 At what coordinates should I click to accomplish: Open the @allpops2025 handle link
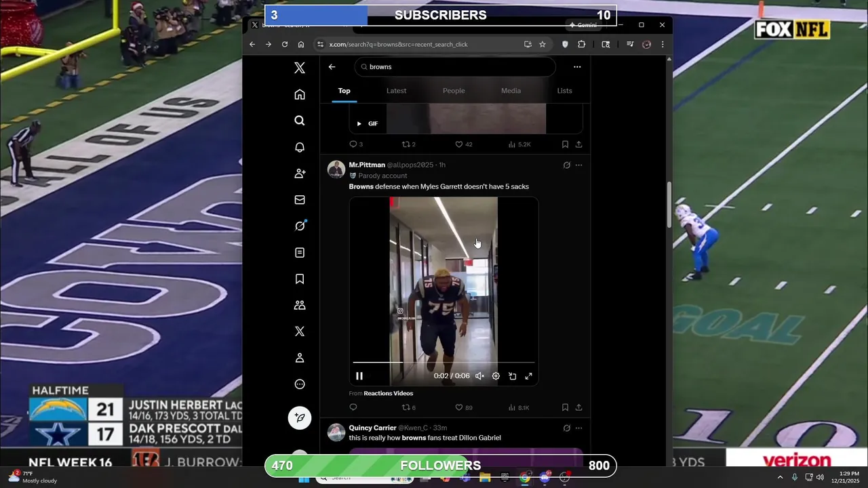click(x=410, y=165)
